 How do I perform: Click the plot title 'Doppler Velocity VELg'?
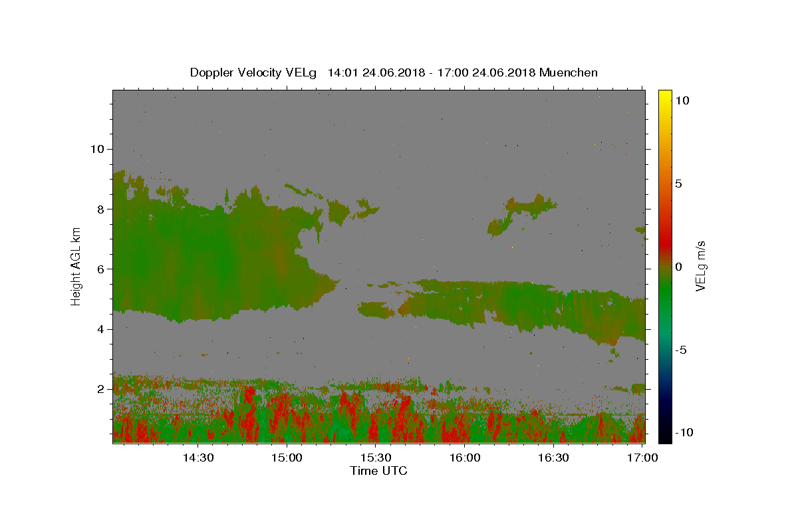click(254, 72)
